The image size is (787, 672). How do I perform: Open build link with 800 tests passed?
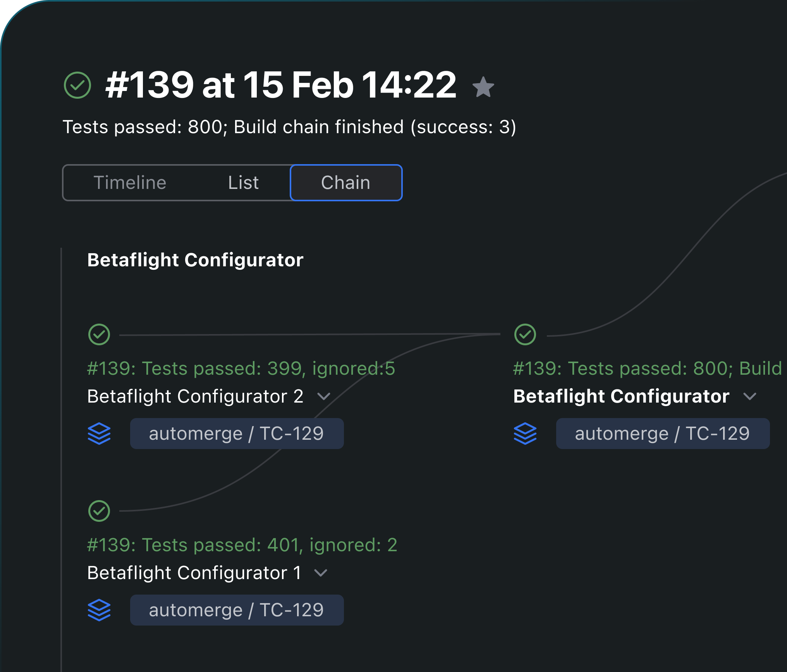point(648,368)
